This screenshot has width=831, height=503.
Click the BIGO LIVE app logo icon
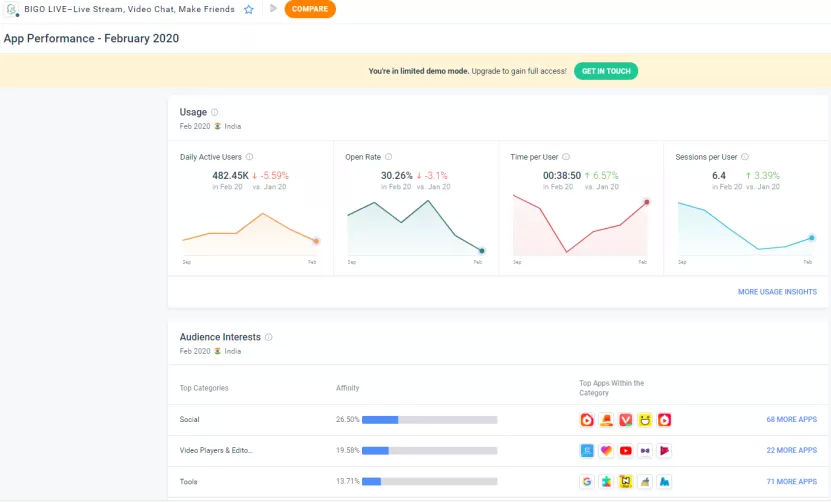coord(11,9)
